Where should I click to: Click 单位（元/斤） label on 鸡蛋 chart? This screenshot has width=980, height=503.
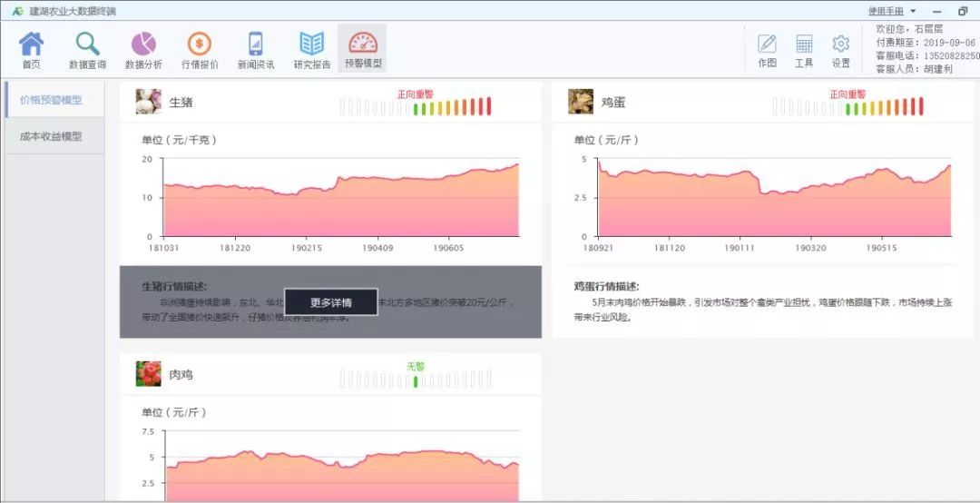click(x=607, y=140)
